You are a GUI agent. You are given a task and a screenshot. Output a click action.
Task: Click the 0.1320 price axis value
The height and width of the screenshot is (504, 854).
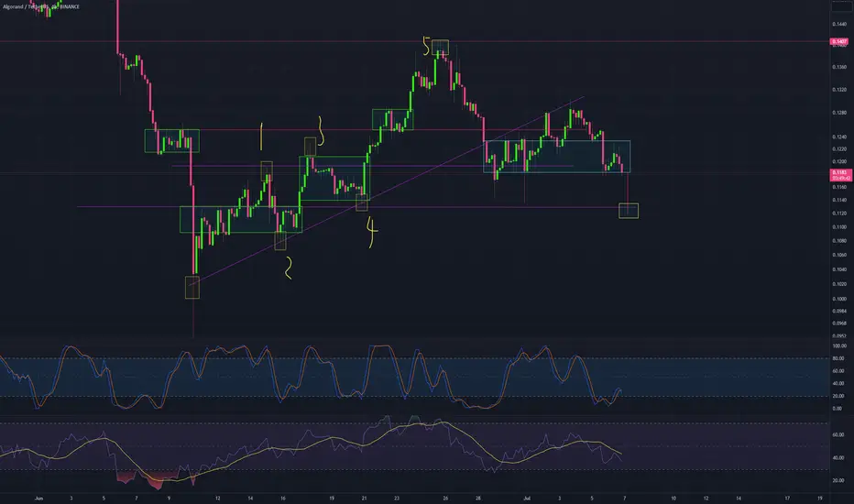pyautogui.click(x=839, y=90)
